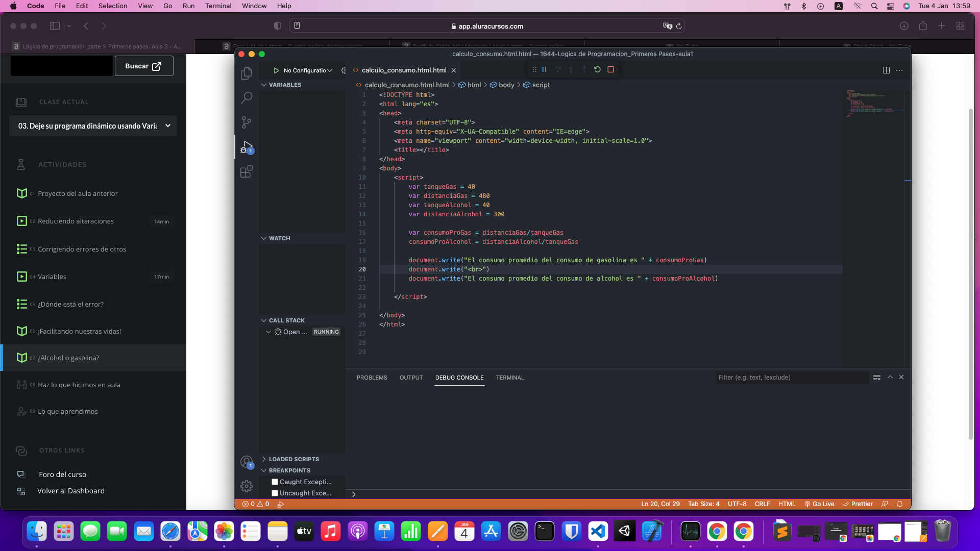This screenshot has height=551, width=980.
Task: Open the Run menu in the menu bar
Action: (188, 6)
